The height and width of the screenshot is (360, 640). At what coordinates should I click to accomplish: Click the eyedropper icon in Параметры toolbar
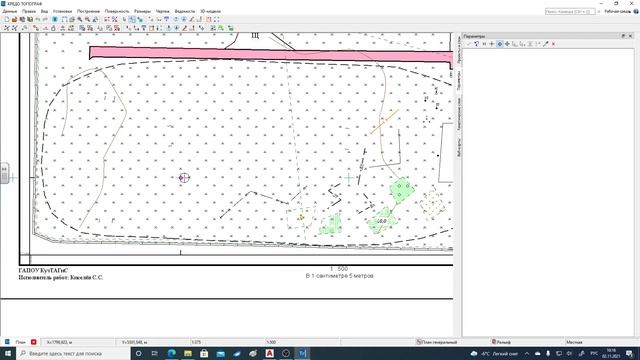tap(546, 44)
